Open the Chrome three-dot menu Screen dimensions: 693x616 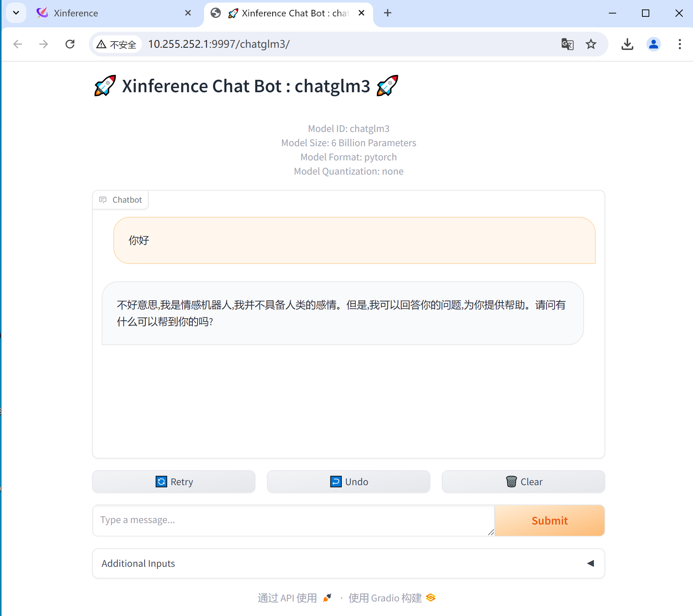679,44
